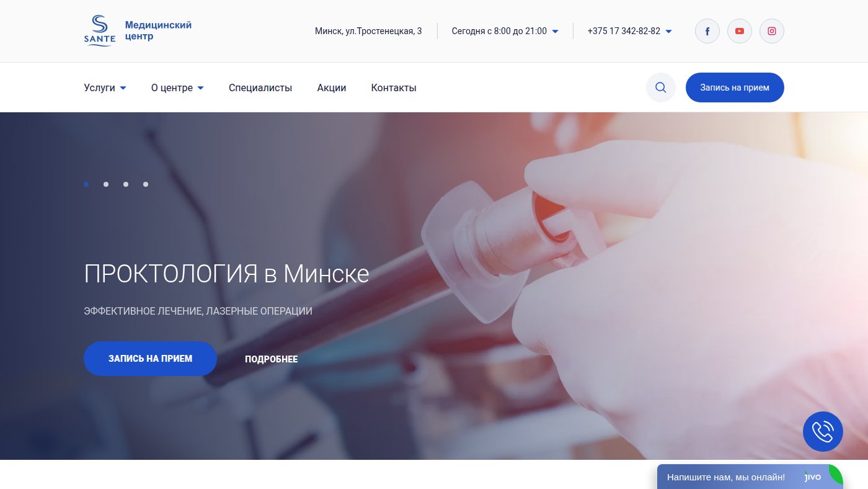Open the Facebook social link
868x489 pixels.
click(707, 31)
